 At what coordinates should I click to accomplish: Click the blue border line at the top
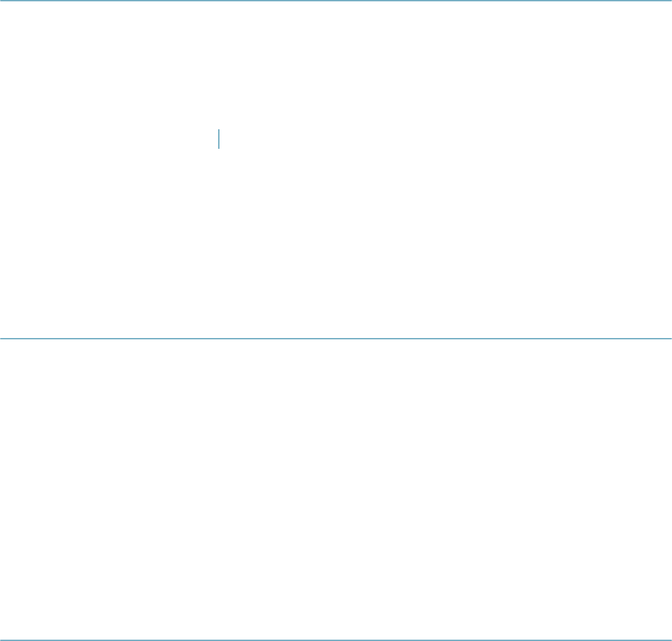click(336, 1)
